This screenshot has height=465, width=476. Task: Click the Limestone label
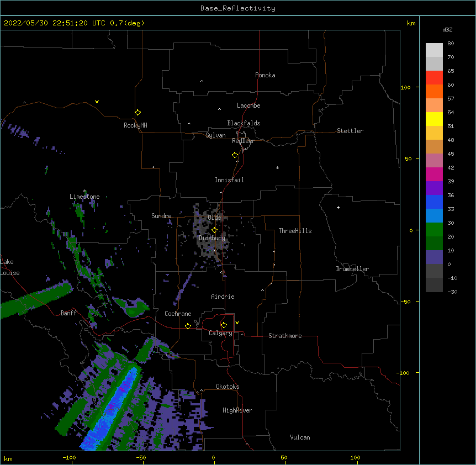[84, 197]
